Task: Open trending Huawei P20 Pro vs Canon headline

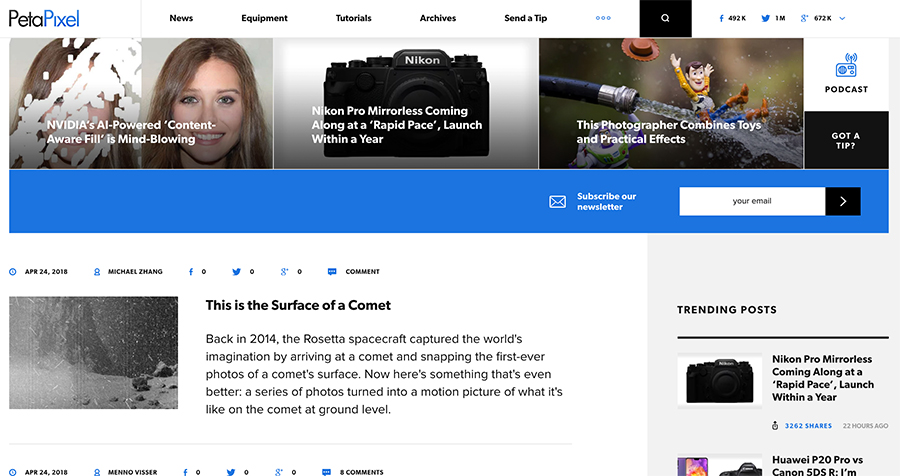Action: [x=817, y=466]
